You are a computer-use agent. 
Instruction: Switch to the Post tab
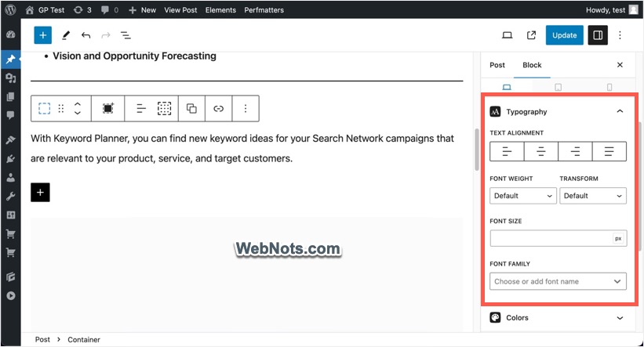[x=497, y=65]
